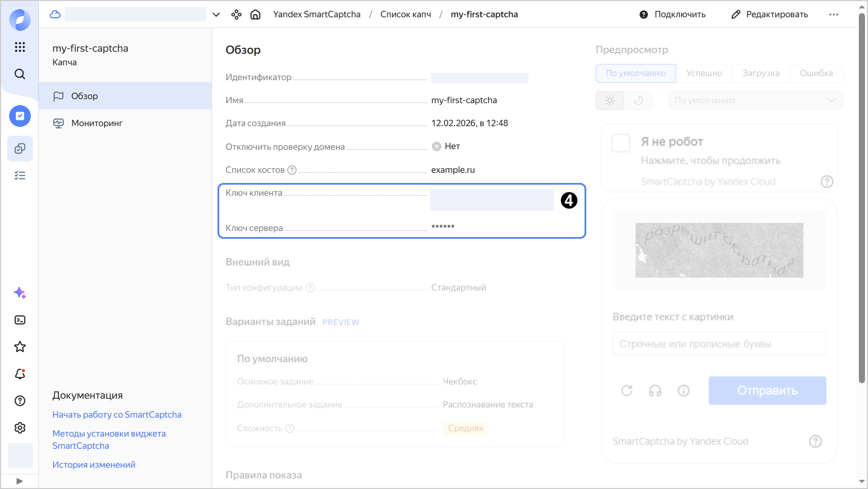Open 'История изменений' documentation link
Viewport: 868px width, 489px height.
click(94, 465)
